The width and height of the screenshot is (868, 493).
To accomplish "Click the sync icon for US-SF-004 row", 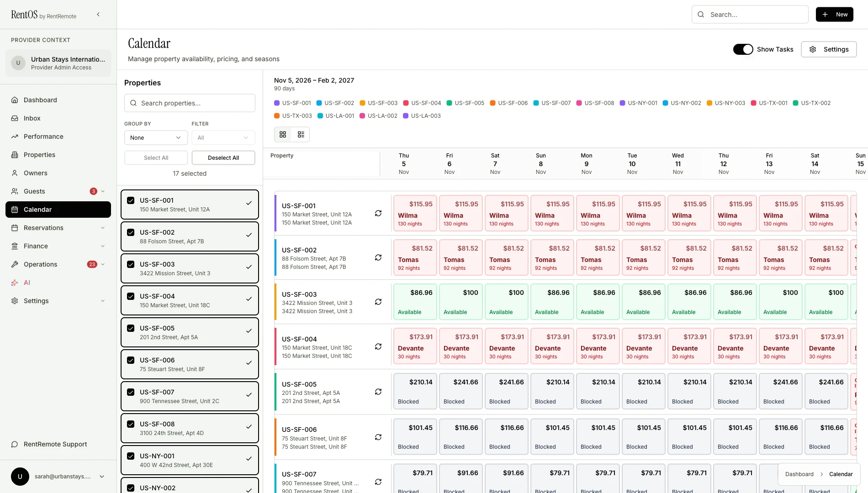I will coord(378,346).
